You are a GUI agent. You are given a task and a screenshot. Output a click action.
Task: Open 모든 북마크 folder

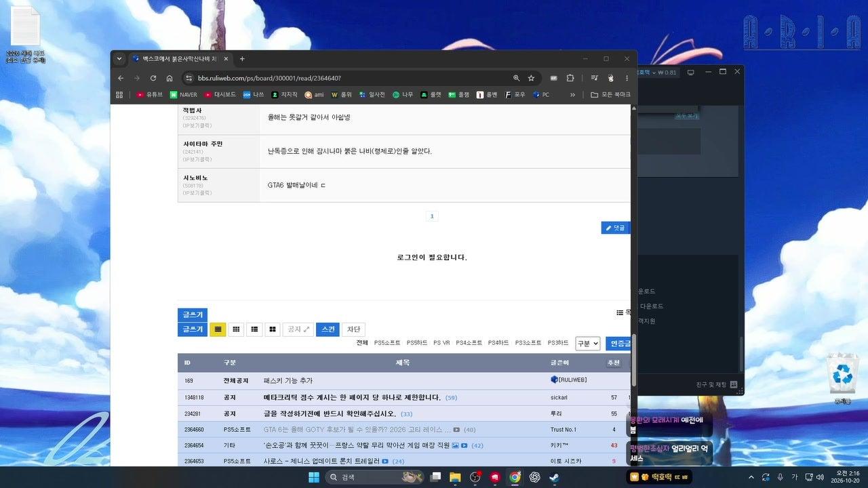(610, 95)
